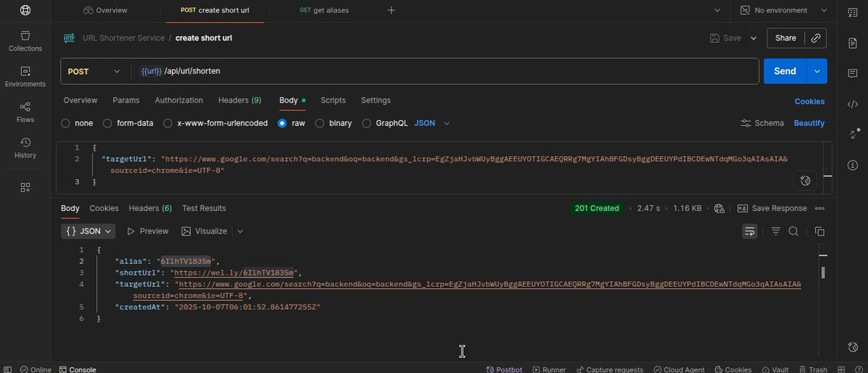The width and height of the screenshot is (868, 373).
Task: Click the Beautify link
Action: [x=809, y=123]
